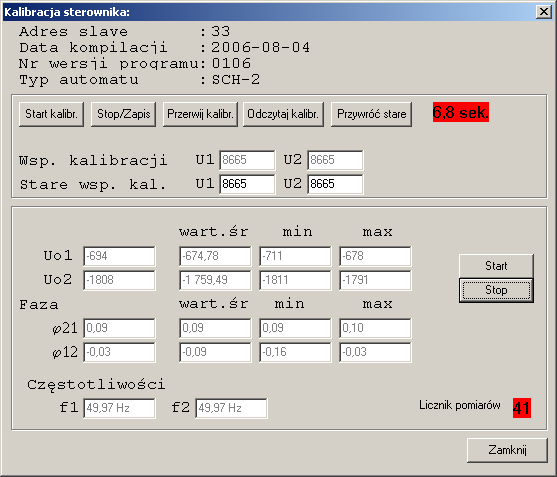Image resolution: width=557 pixels, height=477 pixels.
Task: Click φ12 max field -0,03
Action: click(375, 352)
